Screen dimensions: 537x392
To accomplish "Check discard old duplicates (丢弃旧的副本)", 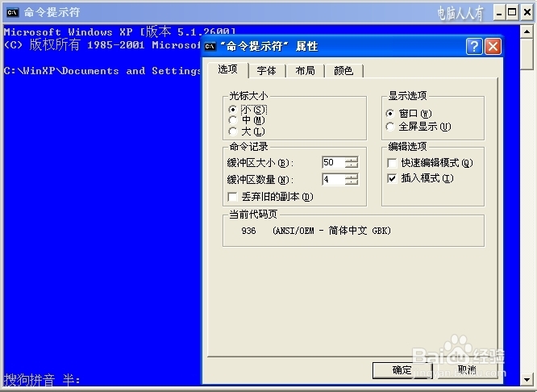I will pyautogui.click(x=232, y=197).
